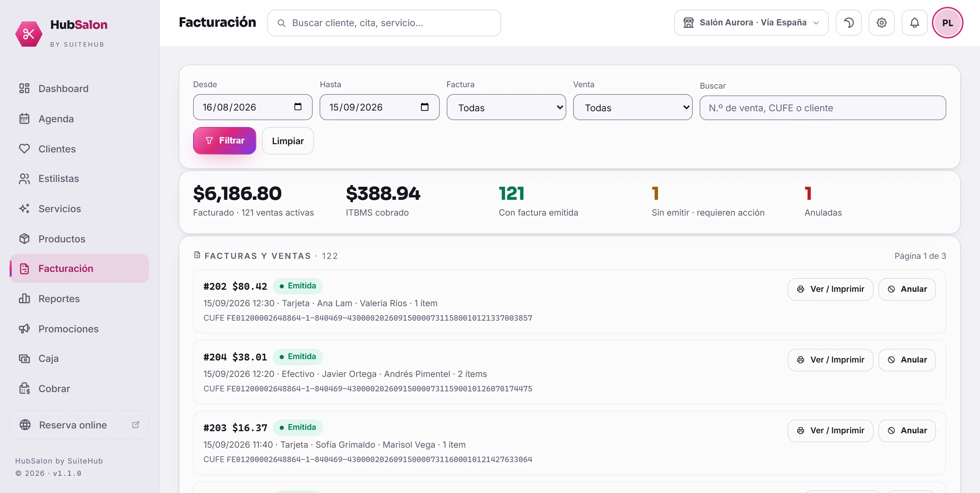
Task: Click the N.º de venta, CUFE o cliente search field
Action: coord(823,108)
